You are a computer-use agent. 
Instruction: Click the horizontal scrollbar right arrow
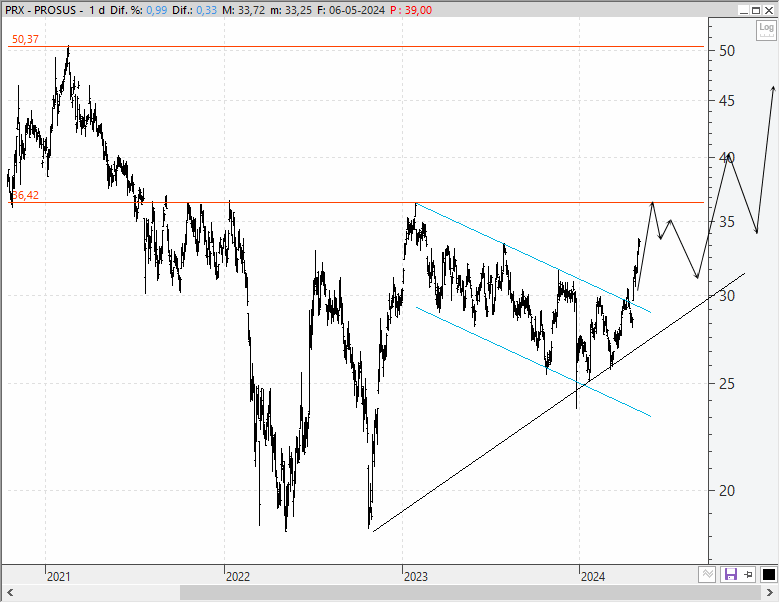[x=770, y=593]
